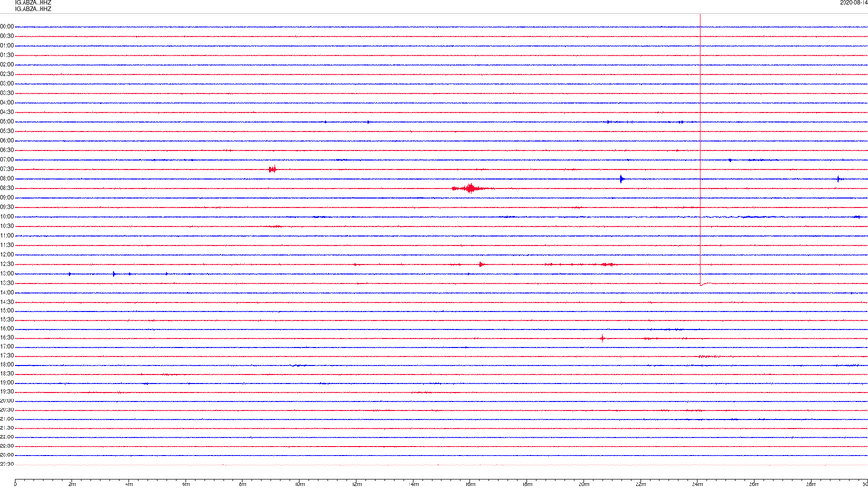Click the 26m axis tick label

point(754,484)
